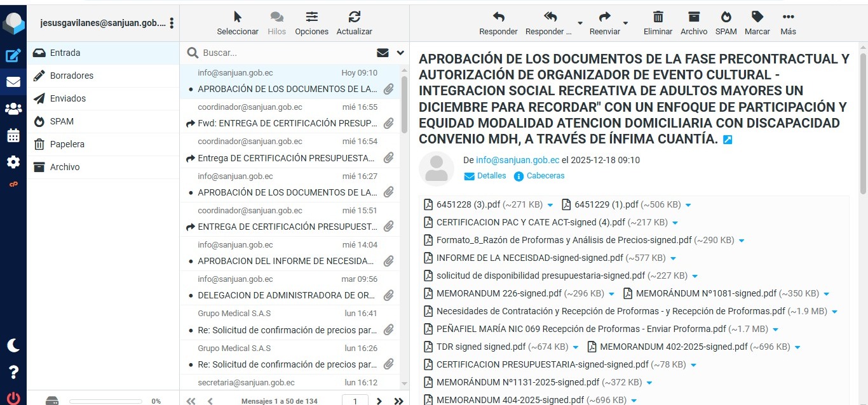Open the Contacts icon in sidebar

13,109
